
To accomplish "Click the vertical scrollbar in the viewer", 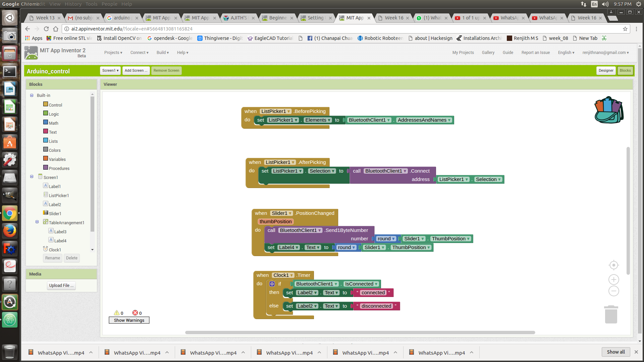I will [628, 210].
